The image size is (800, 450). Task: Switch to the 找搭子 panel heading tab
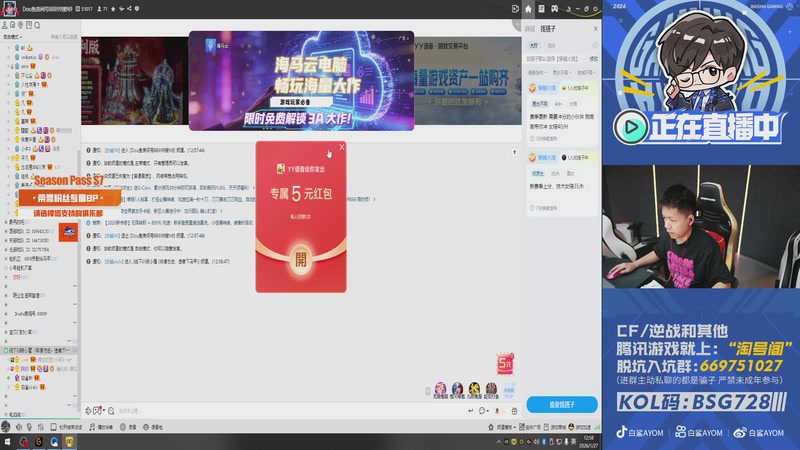tap(547, 29)
